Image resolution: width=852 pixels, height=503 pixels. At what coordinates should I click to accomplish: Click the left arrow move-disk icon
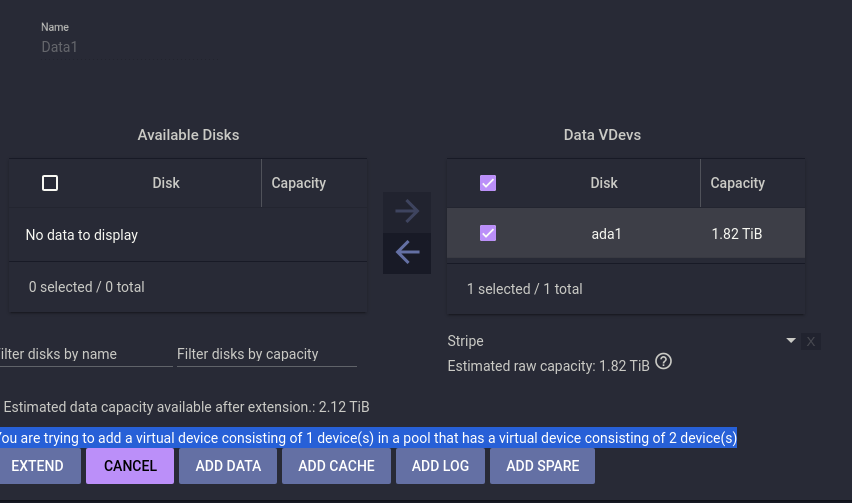coord(407,253)
